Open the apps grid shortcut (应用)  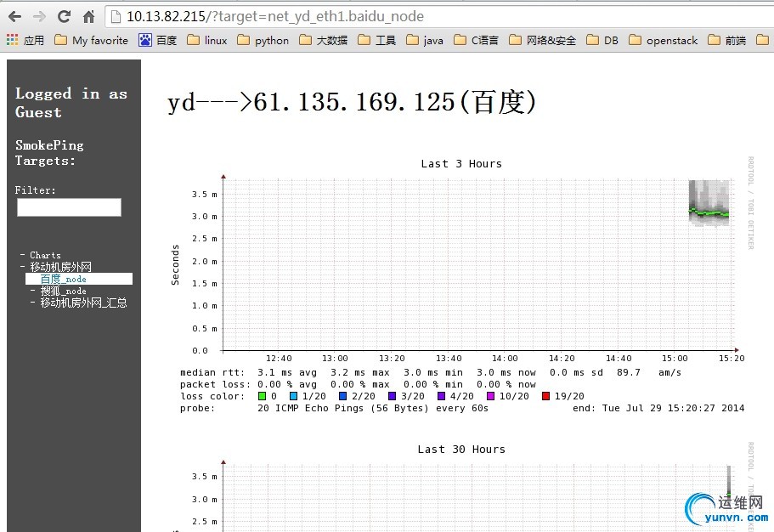25,40
